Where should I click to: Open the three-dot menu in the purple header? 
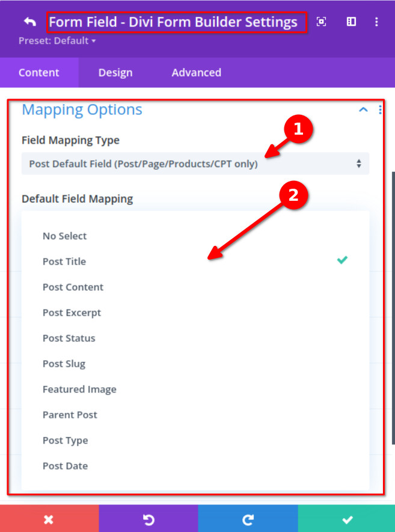click(x=376, y=22)
